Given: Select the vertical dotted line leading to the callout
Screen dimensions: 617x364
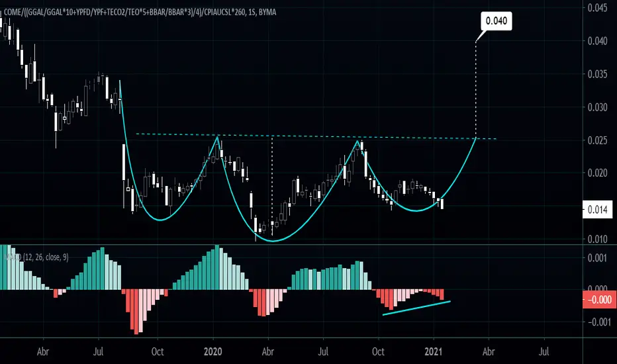Looking at the screenshot, I should pyautogui.click(x=476, y=90).
